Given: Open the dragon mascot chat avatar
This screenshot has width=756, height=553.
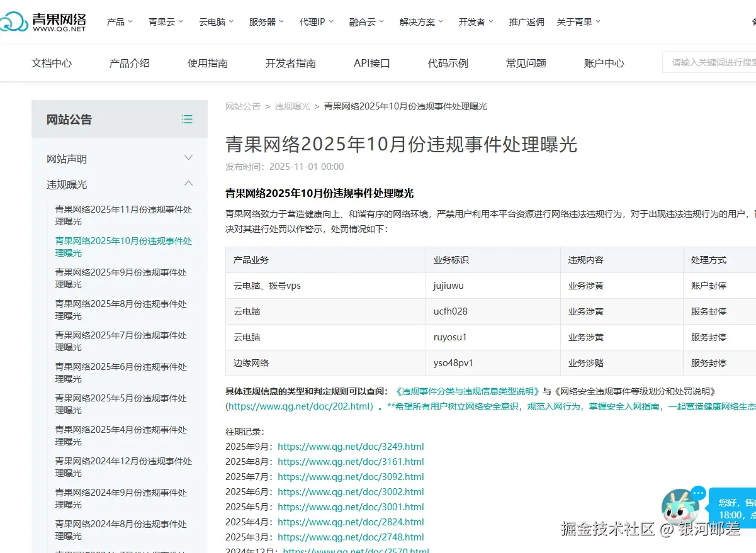Looking at the screenshot, I should (x=680, y=507).
